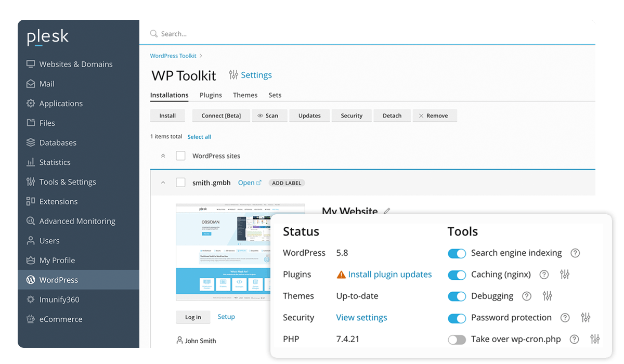
Task: Collapse the smith.gmbh installation entry
Action: pyautogui.click(x=163, y=183)
